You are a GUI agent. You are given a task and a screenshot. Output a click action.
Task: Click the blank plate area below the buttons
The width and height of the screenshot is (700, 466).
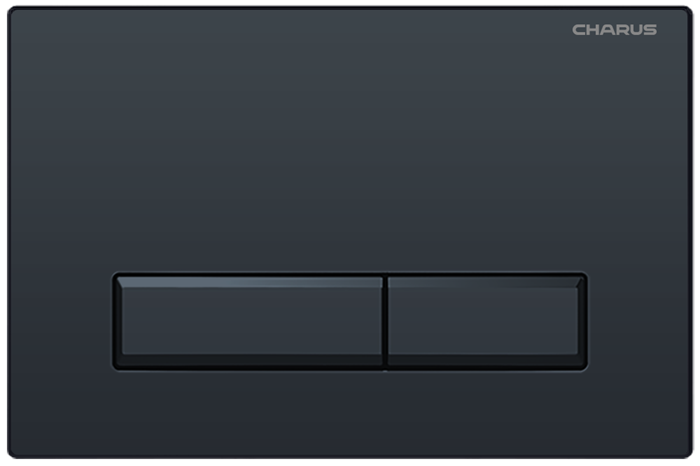tap(350, 413)
